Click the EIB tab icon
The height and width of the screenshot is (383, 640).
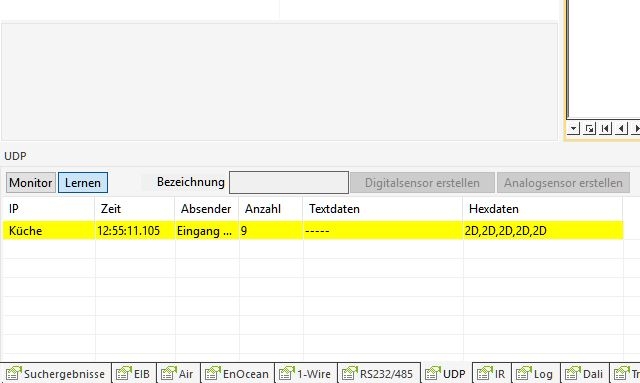click(x=124, y=373)
